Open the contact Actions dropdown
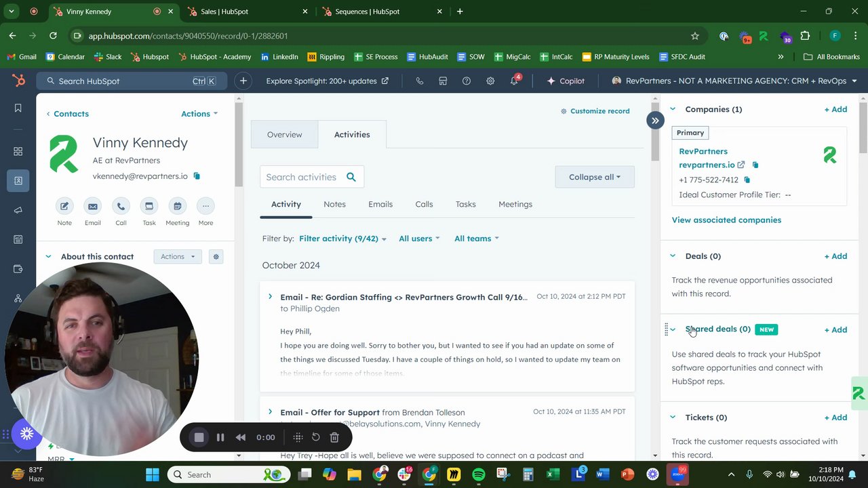This screenshot has width=868, height=488. (x=199, y=114)
